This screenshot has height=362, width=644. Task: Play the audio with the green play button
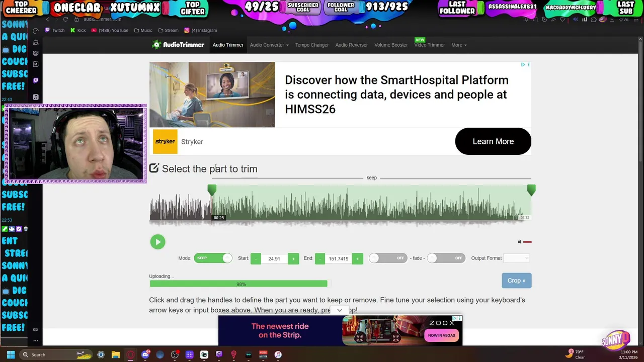tap(157, 242)
